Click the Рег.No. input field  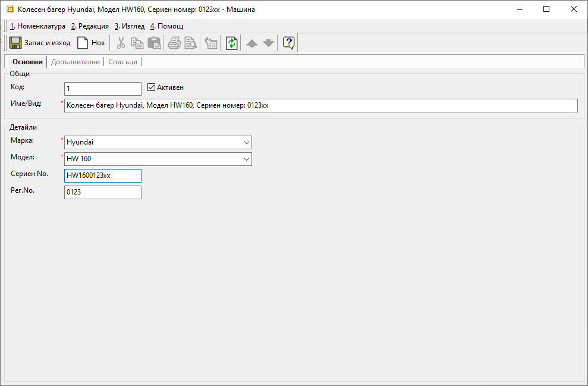pos(102,192)
